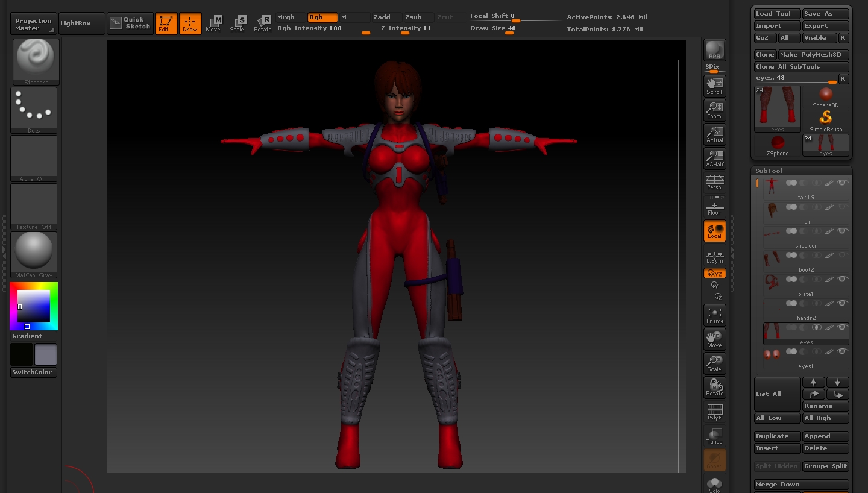
Task: Toggle visibility eye of hair subtool
Action: tap(843, 207)
